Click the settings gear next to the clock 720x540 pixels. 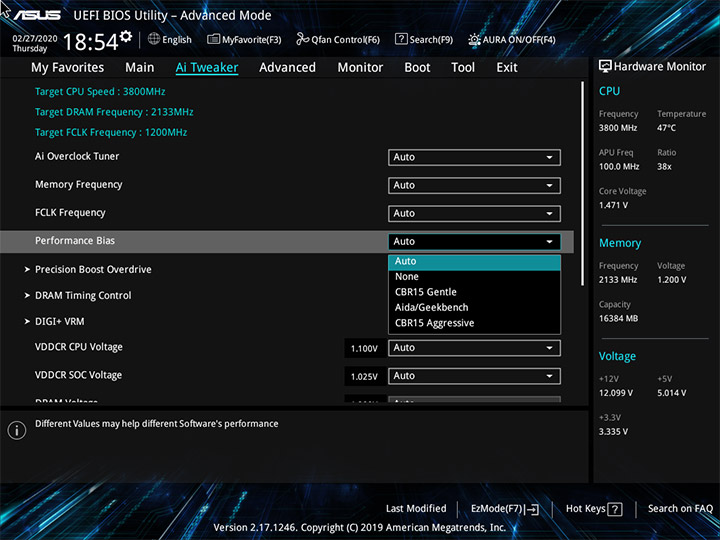coord(125,37)
